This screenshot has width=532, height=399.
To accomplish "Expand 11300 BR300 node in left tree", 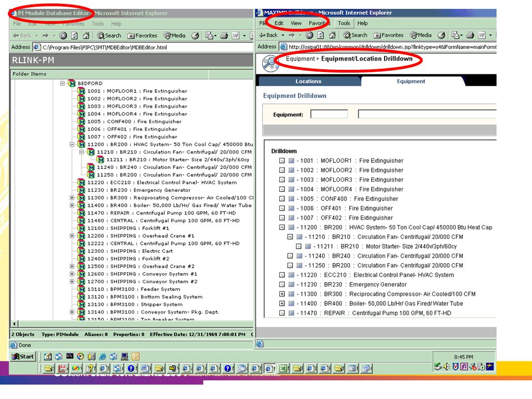I will [x=72, y=197].
